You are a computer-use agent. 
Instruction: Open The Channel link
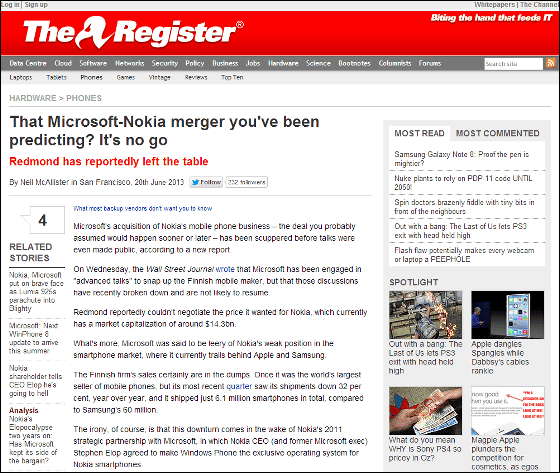pyautogui.click(x=539, y=5)
